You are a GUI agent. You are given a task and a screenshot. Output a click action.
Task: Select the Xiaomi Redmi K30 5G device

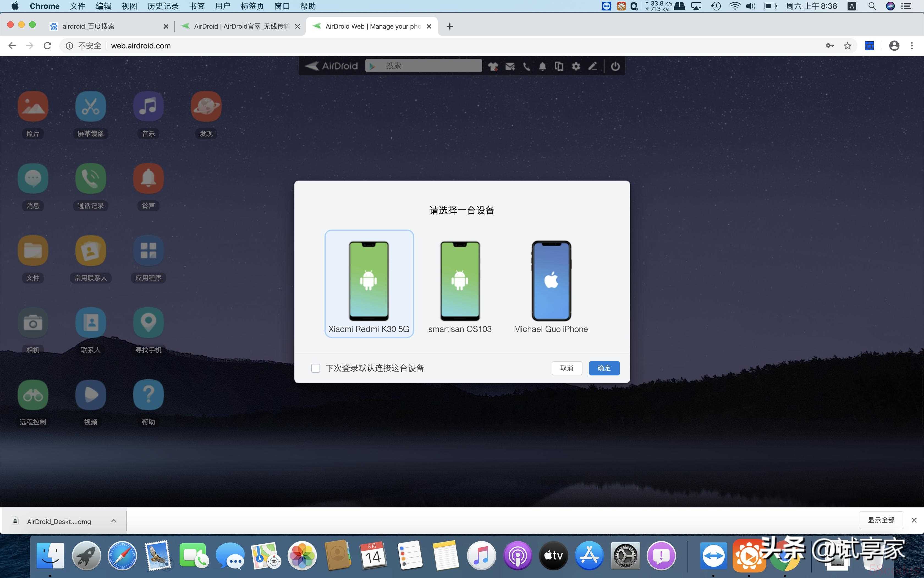[369, 284]
